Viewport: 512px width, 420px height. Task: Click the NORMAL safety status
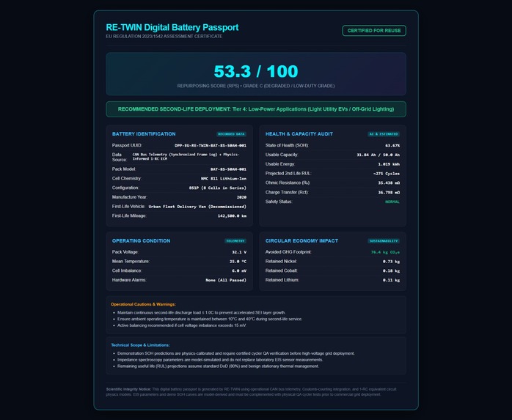pyautogui.click(x=392, y=202)
